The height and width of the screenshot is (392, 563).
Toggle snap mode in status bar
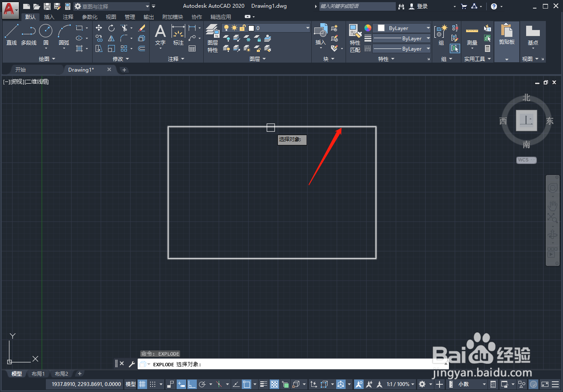pyautogui.click(x=152, y=384)
